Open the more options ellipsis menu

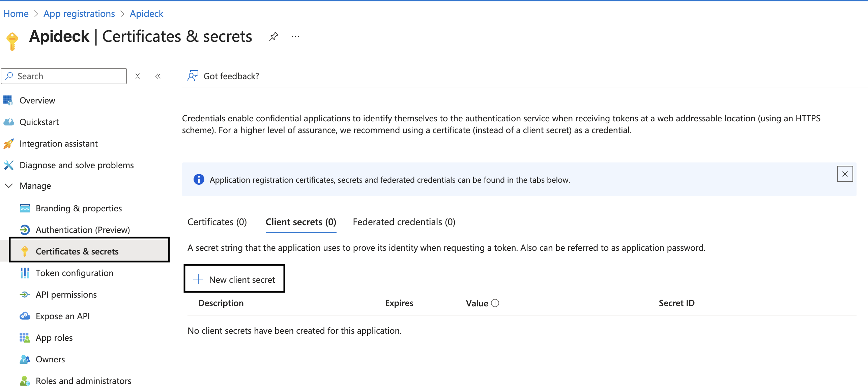point(295,36)
